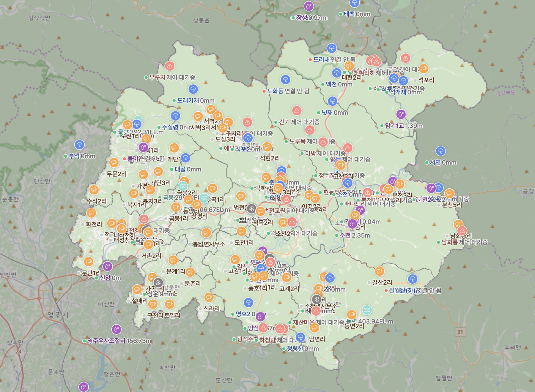The width and height of the screenshot is (535, 392).
Task: Select the blue rain gauge above 일월산(하)
Action: [x=412, y=279]
